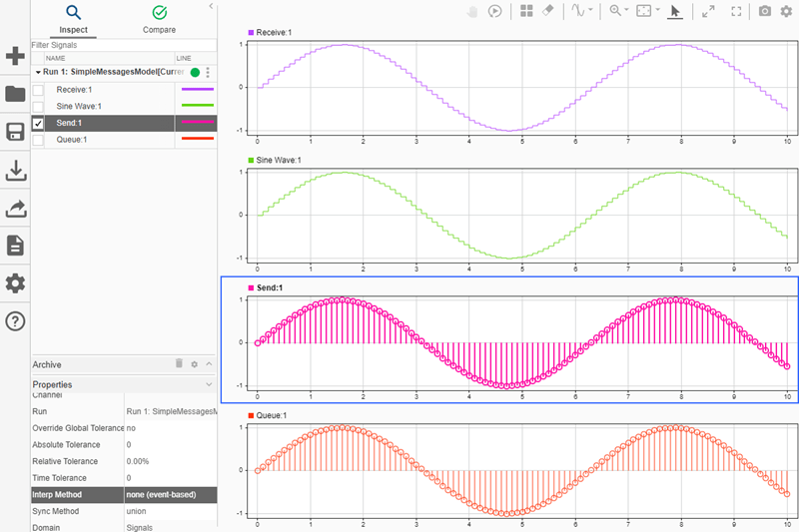
Task: Open the zoom tool dropdown arrow
Action: point(625,11)
